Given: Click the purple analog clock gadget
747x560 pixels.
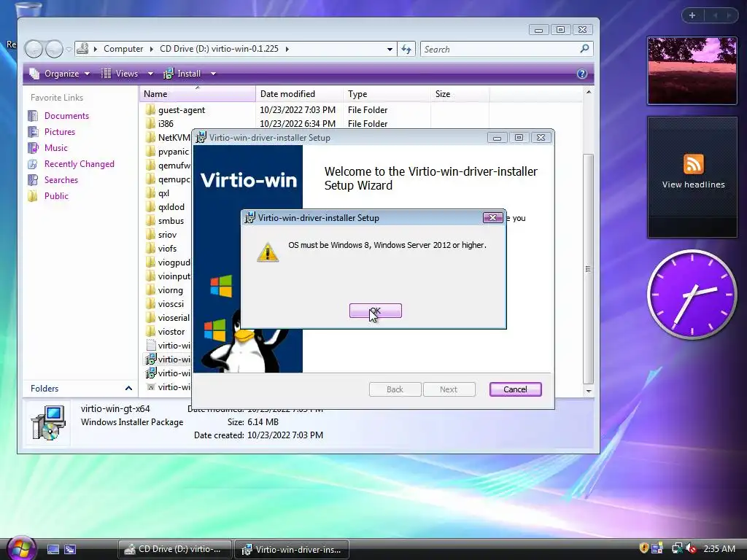Looking at the screenshot, I should [x=692, y=295].
